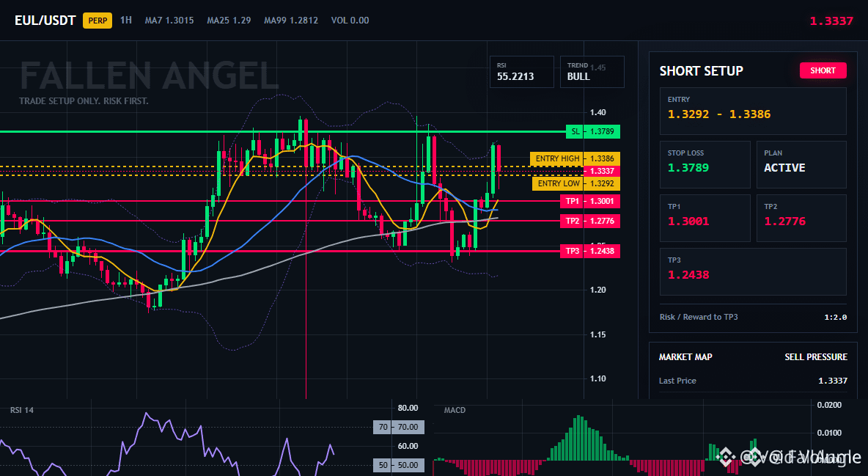Screen dimensions: 868x476
Task: Click the TP2 1.2776 card in setup panel
Action: [x=801, y=218]
